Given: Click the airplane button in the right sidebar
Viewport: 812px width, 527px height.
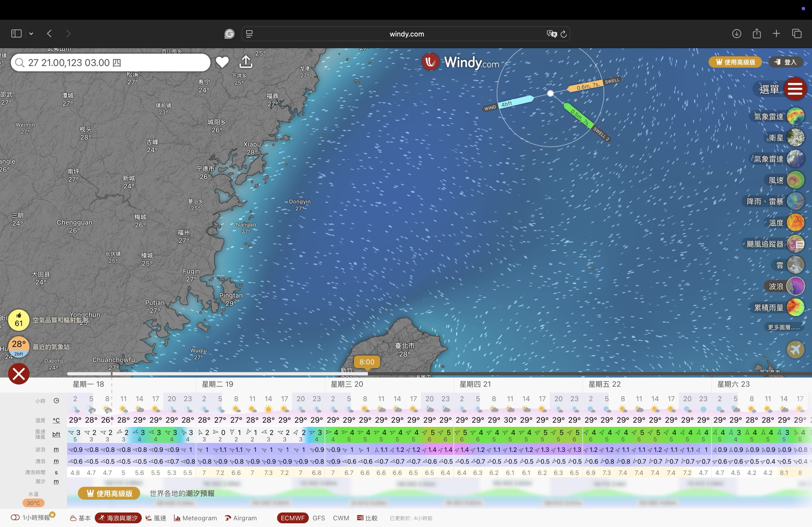Looking at the screenshot, I should click(x=795, y=350).
